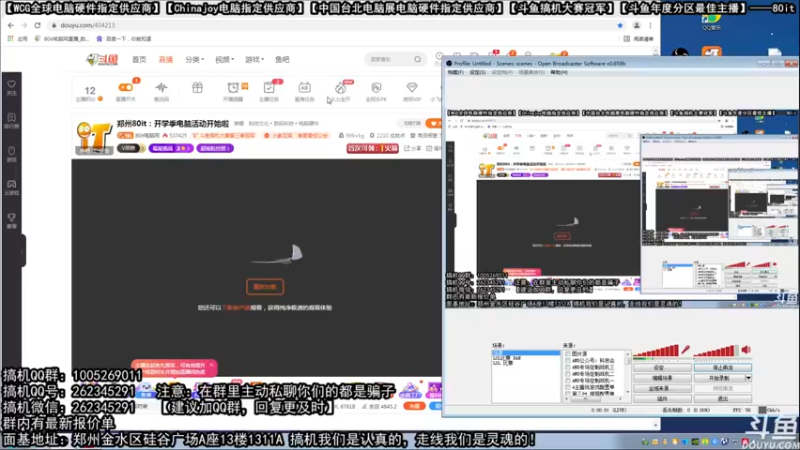Image resolution: width=800 pixels, height=450 pixels.
Task: Open the Apps bookmark grid icon
Action: click(x=10, y=39)
